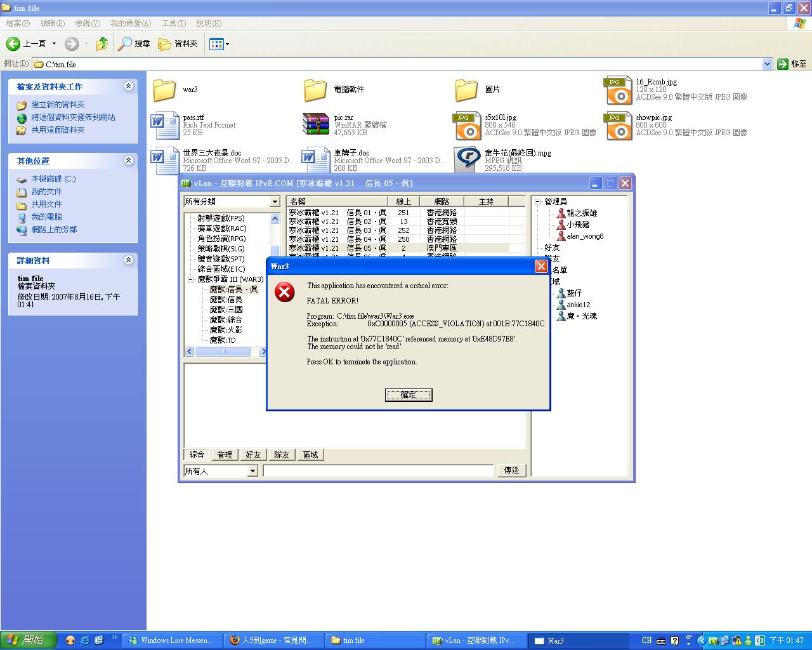The height and width of the screenshot is (650, 812).
Task: Open the 編輯(E) menu
Action: click(x=52, y=23)
